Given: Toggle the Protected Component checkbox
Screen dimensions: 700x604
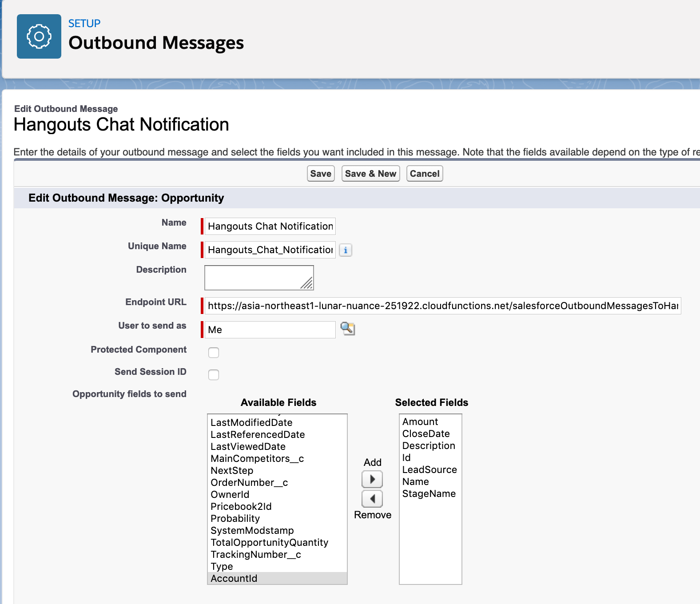Looking at the screenshot, I should [214, 353].
